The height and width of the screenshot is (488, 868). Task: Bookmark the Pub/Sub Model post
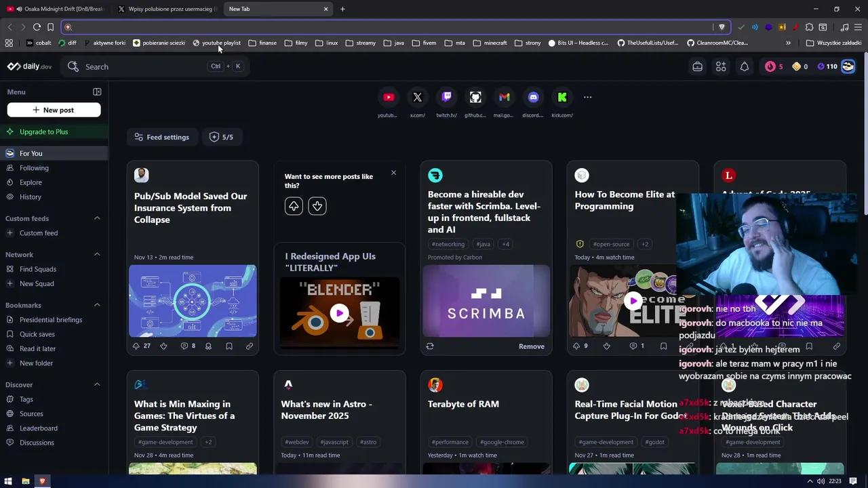tap(229, 346)
